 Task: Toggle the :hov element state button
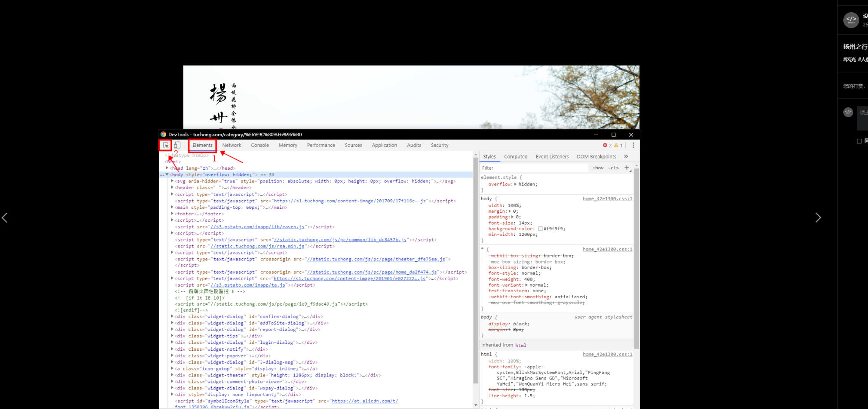click(x=598, y=168)
